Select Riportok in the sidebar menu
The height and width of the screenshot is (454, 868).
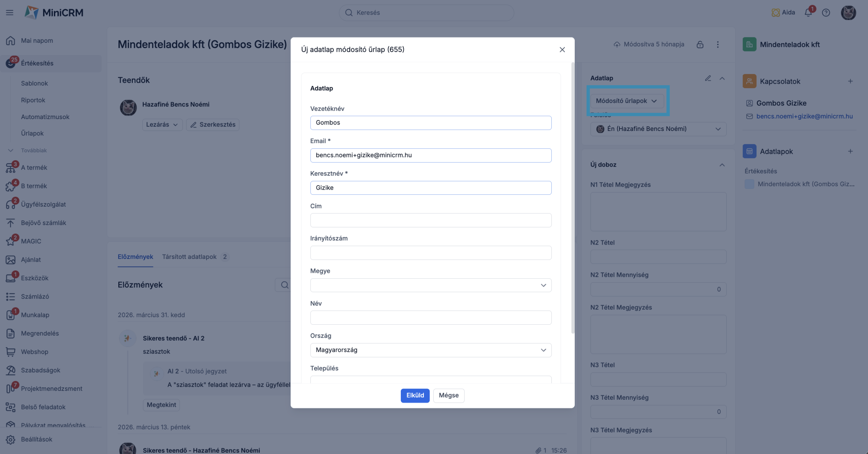(x=33, y=100)
